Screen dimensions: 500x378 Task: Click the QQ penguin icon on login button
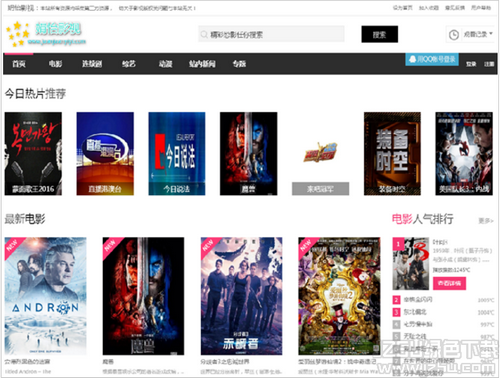click(412, 59)
